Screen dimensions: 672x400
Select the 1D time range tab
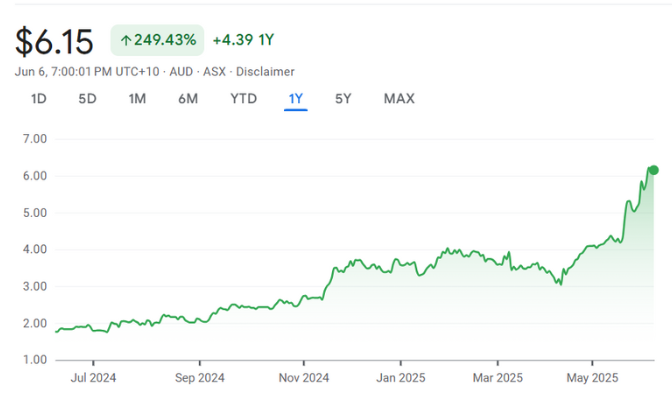(x=39, y=99)
